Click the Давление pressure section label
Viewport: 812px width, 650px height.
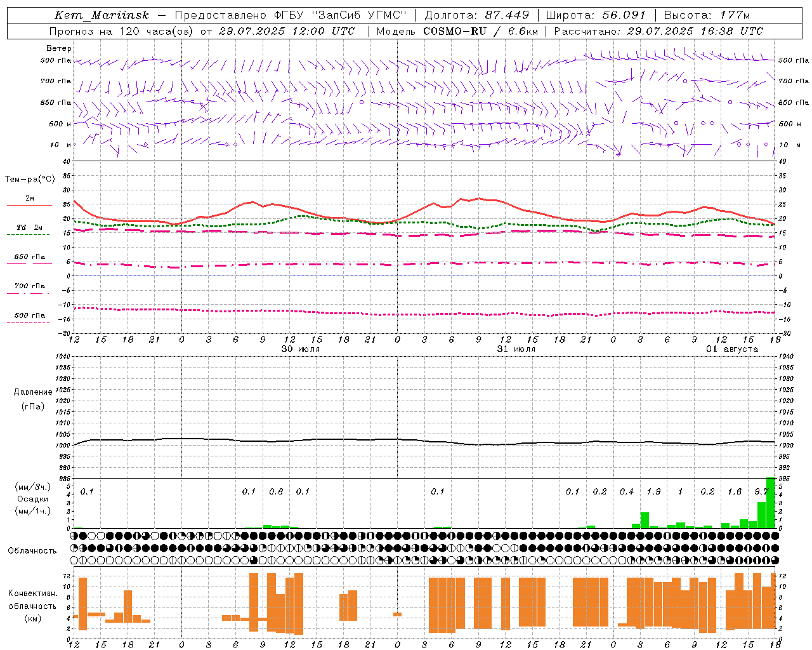[x=33, y=392]
